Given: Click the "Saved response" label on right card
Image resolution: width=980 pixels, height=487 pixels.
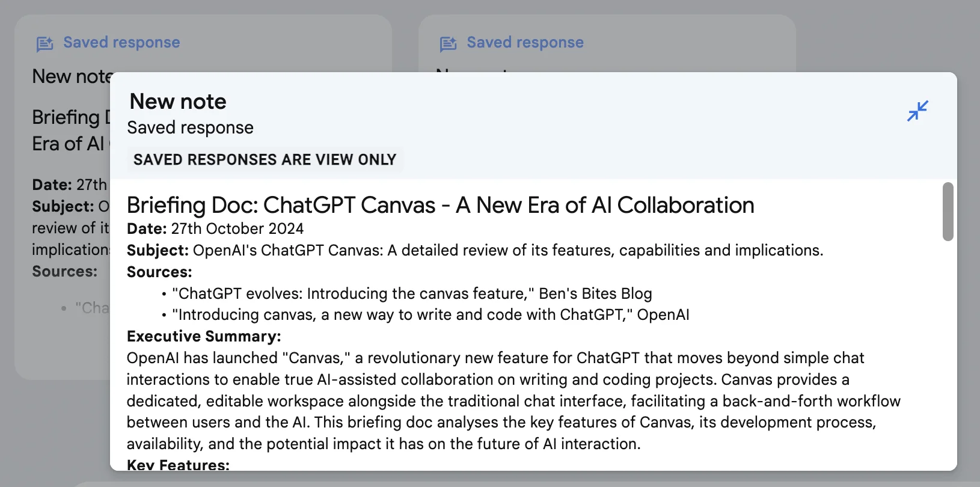Looking at the screenshot, I should [525, 42].
